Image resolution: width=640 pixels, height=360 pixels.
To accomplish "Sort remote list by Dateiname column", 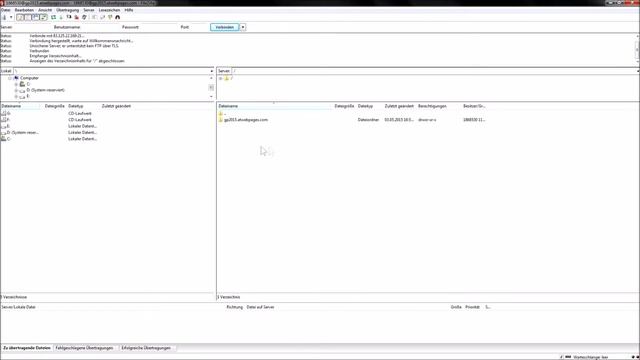I will pos(275,106).
